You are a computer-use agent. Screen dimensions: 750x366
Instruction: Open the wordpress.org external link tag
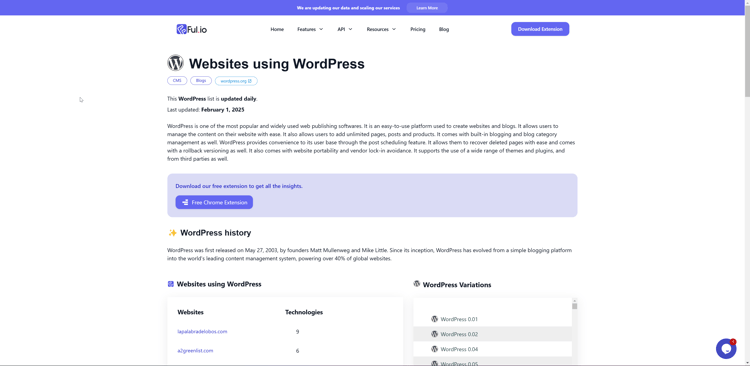coord(236,81)
